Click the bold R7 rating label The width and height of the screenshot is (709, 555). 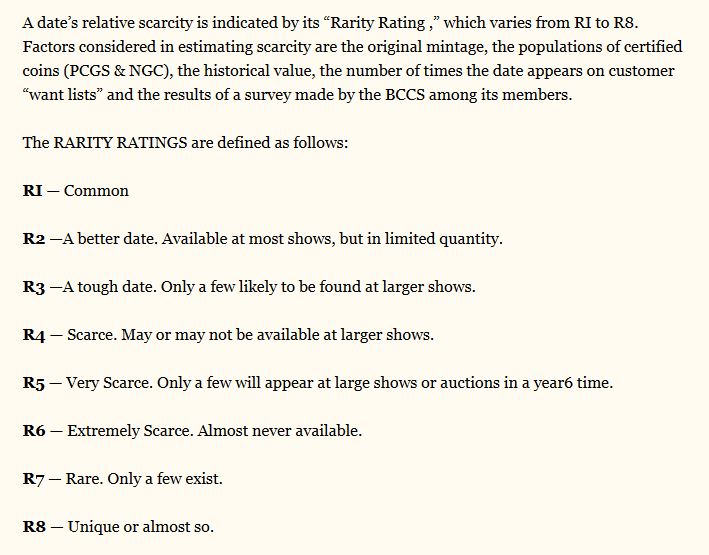tap(33, 479)
